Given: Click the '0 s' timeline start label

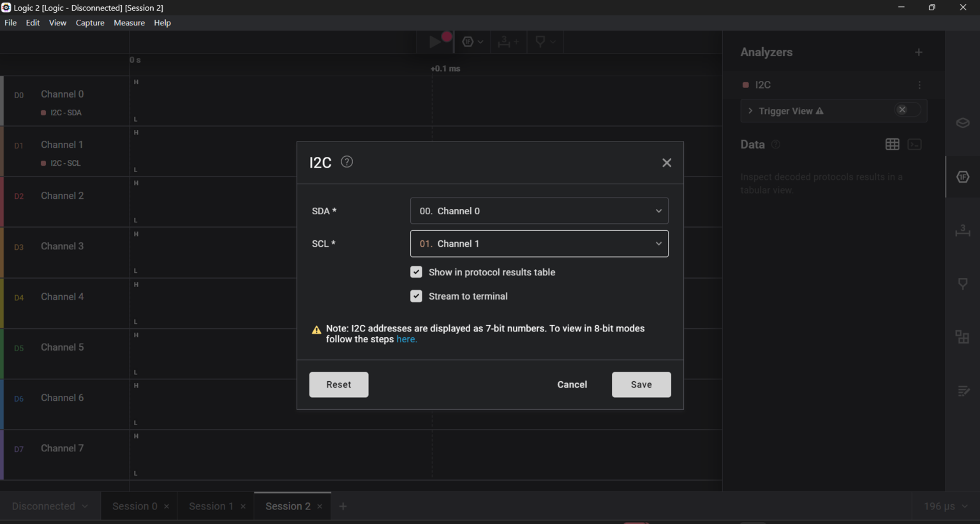Looking at the screenshot, I should click(135, 60).
